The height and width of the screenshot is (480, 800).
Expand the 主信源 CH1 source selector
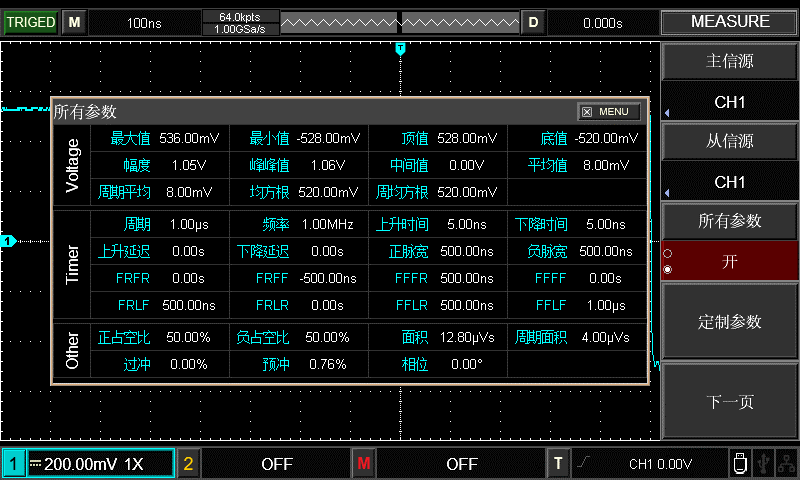coord(729,102)
